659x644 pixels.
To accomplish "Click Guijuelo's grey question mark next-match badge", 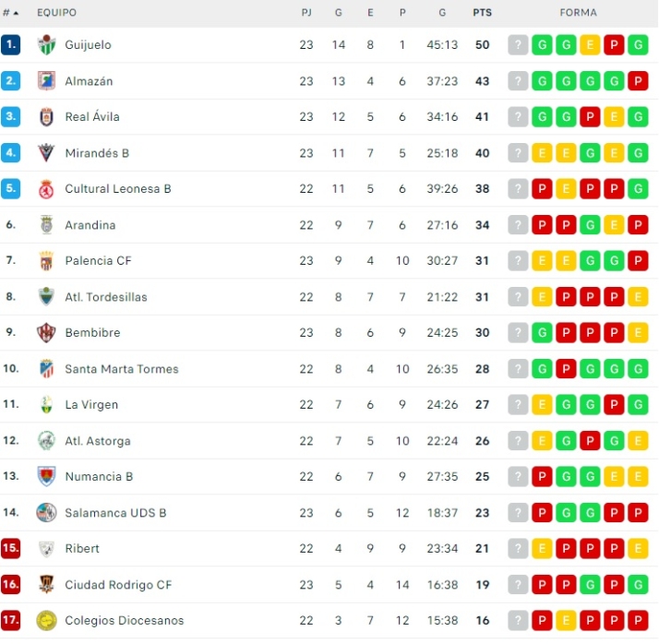I will [519, 45].
